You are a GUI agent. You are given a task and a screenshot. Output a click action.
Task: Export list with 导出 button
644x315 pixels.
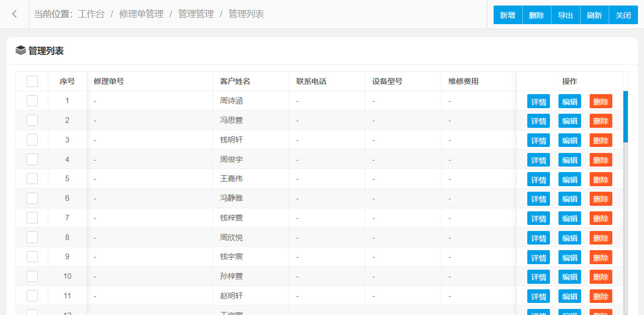click(566, 15)
